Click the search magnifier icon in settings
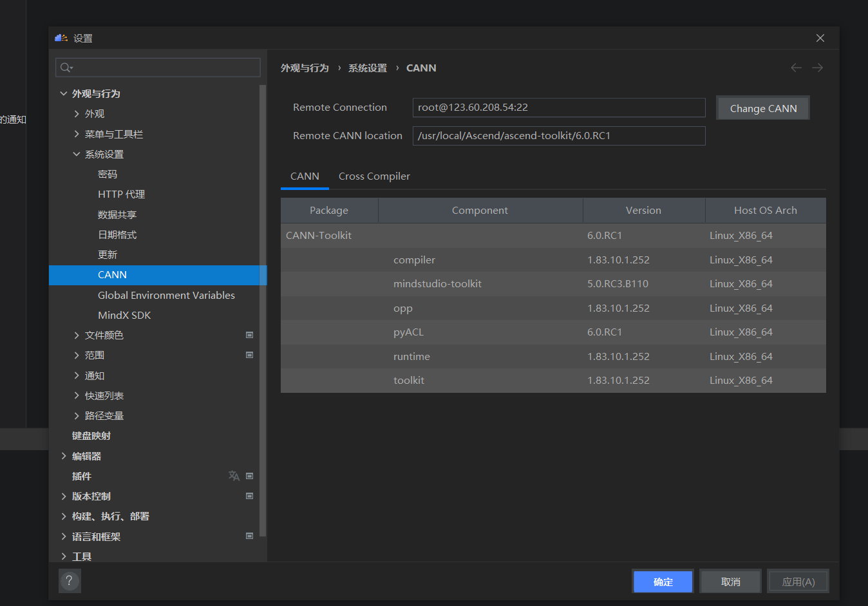Viewport: 868px width, 606px height. tap(66, 68)
